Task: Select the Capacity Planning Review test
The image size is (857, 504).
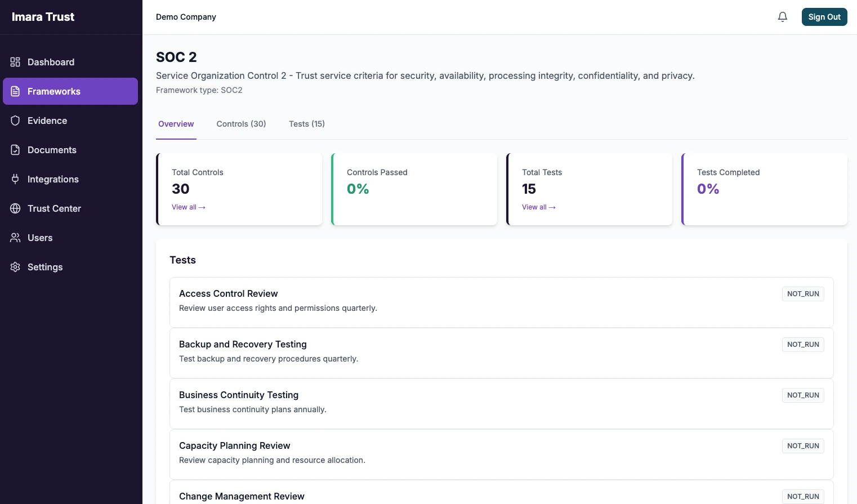Action: tap(234, 445)
